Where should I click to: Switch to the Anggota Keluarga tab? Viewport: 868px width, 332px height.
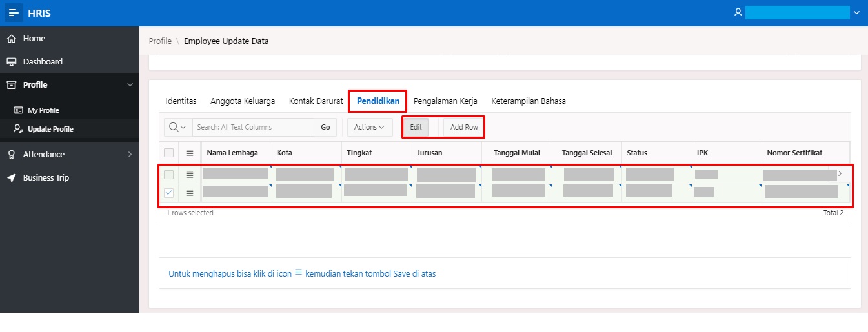(243, 101)
